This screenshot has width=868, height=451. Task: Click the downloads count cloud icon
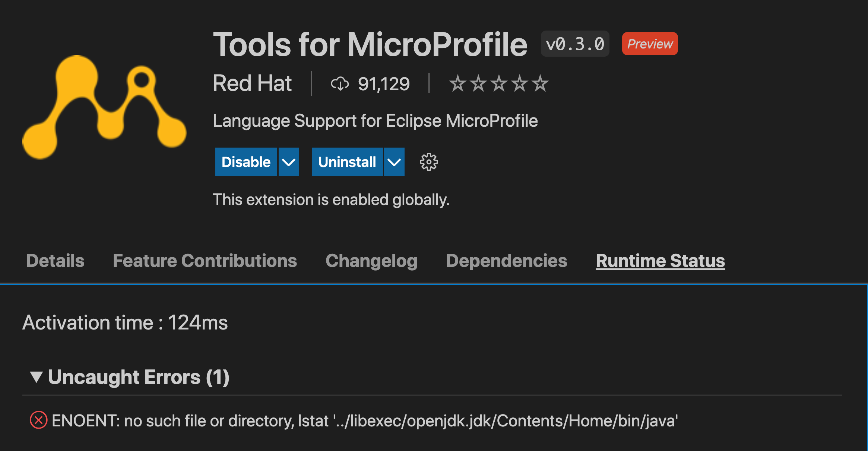[x=340, y=83]
